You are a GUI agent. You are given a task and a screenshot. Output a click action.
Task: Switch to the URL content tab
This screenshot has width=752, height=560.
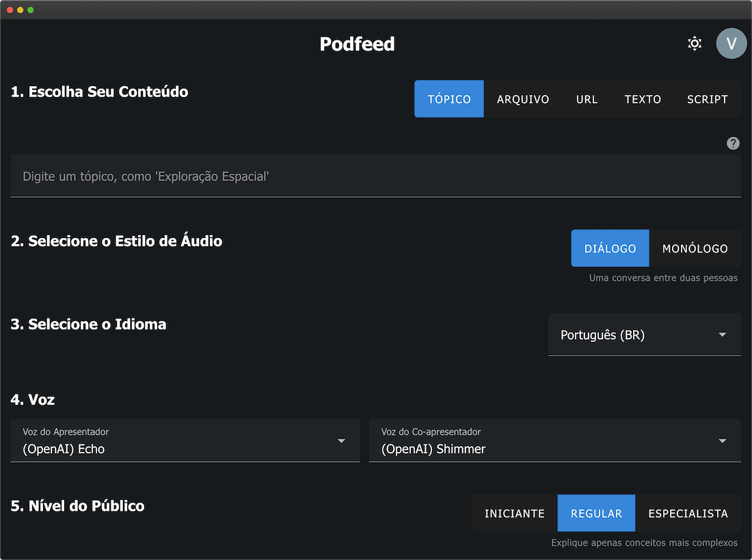pos(587,98)
